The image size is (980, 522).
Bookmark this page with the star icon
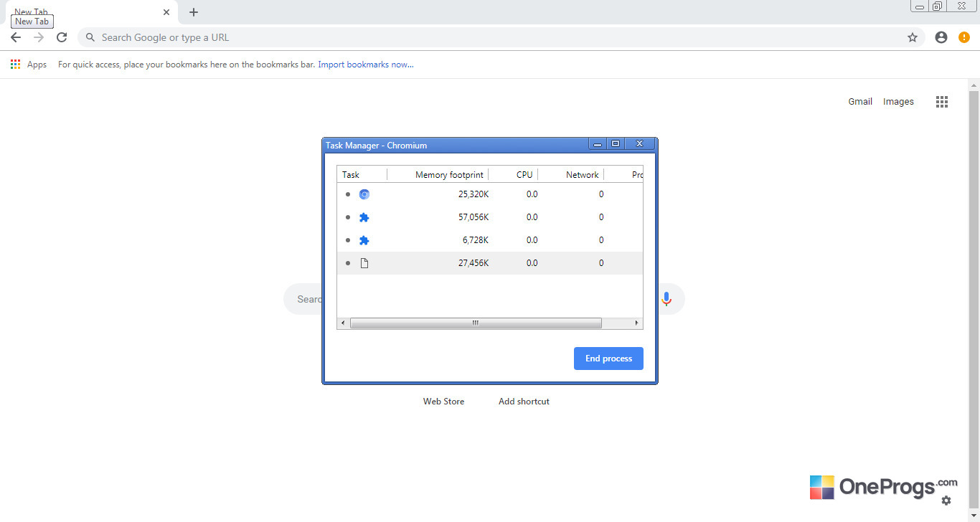[913, 37]
